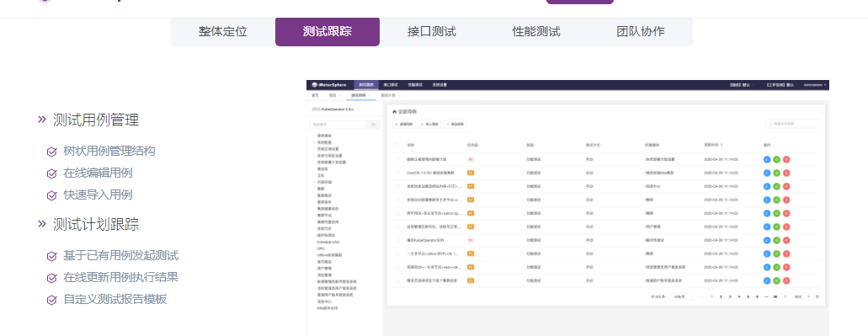This screenshot has width=868, height=336.
Task: Click red delete icon in /普通用户账号登录系统 row
Action: click(786, 280)
